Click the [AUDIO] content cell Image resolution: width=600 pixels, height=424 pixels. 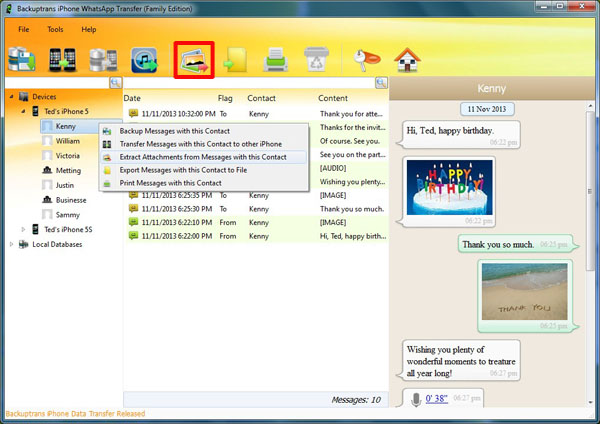tap(333, 168)
